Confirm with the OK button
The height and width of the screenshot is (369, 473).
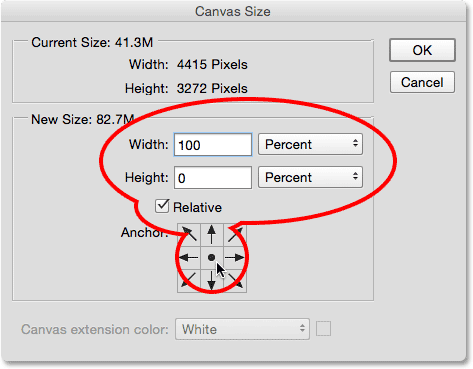coord(422,50)
